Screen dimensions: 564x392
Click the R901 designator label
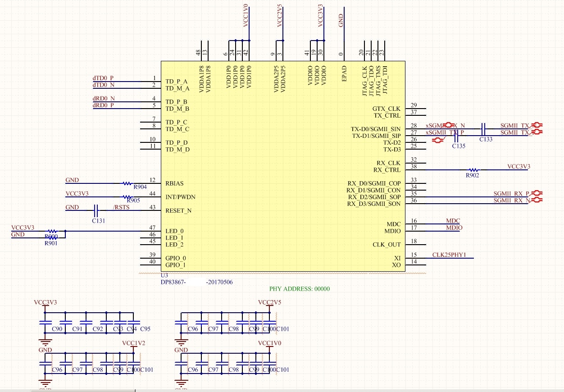tap(51, 243)
